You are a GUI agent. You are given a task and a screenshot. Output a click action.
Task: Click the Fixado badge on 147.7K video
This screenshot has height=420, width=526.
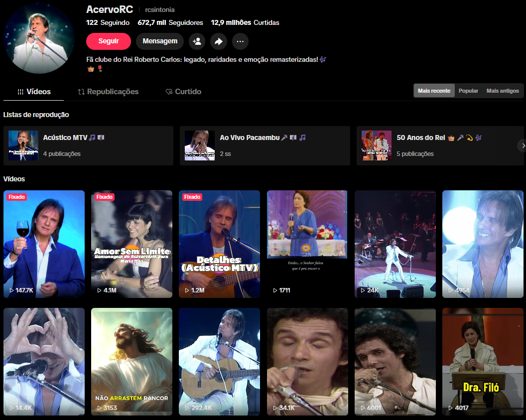[17, 197]
